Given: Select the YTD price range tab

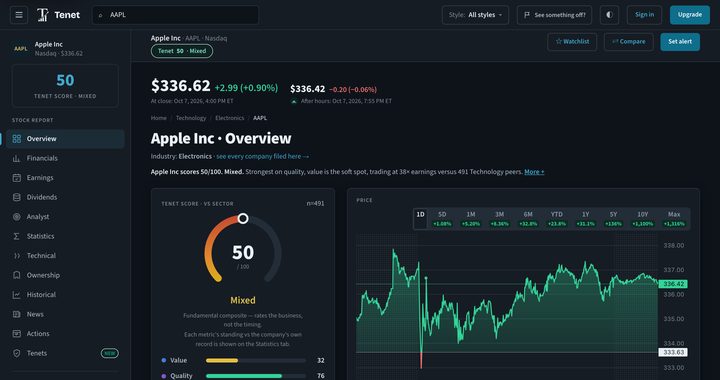Looking at the screenshot, I should (x=557, y=218).
